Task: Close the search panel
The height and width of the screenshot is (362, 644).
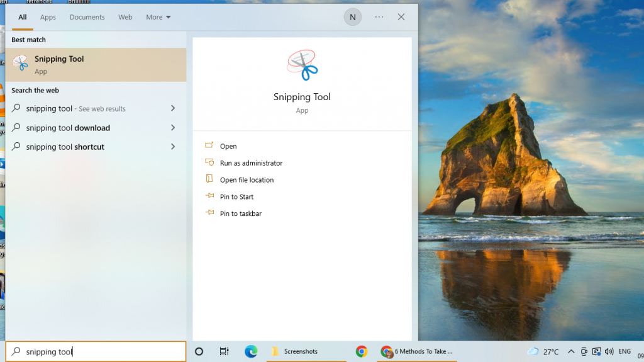Action: tap(401, 17)
